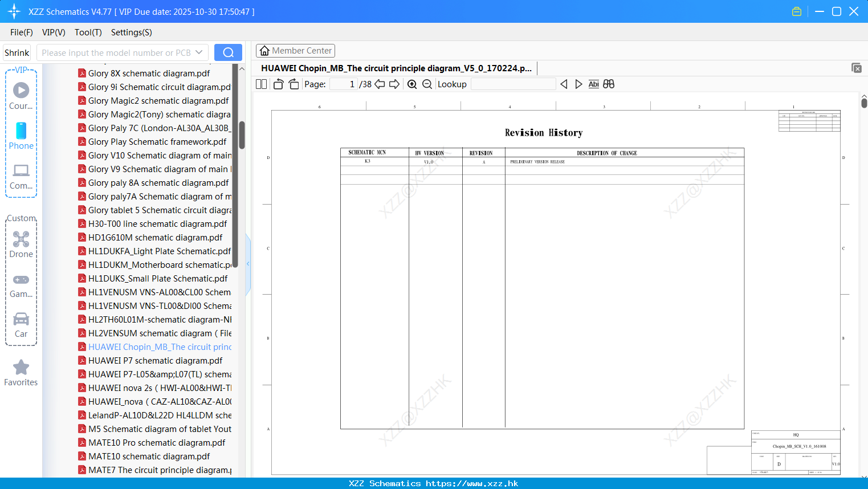868x489 pixels.
Task: Open HL1VENUSM VNS-AL00&CL00 schematic
Action: click(x=154, y=292)
